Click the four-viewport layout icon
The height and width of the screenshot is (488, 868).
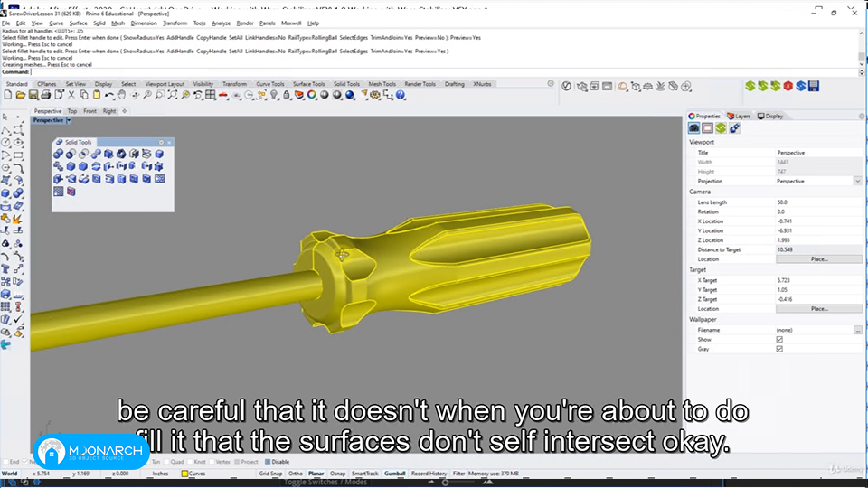click(x=211, y=95)
